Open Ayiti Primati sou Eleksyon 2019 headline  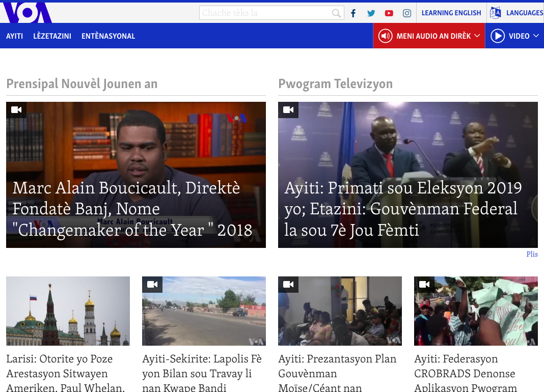(403, 209)
